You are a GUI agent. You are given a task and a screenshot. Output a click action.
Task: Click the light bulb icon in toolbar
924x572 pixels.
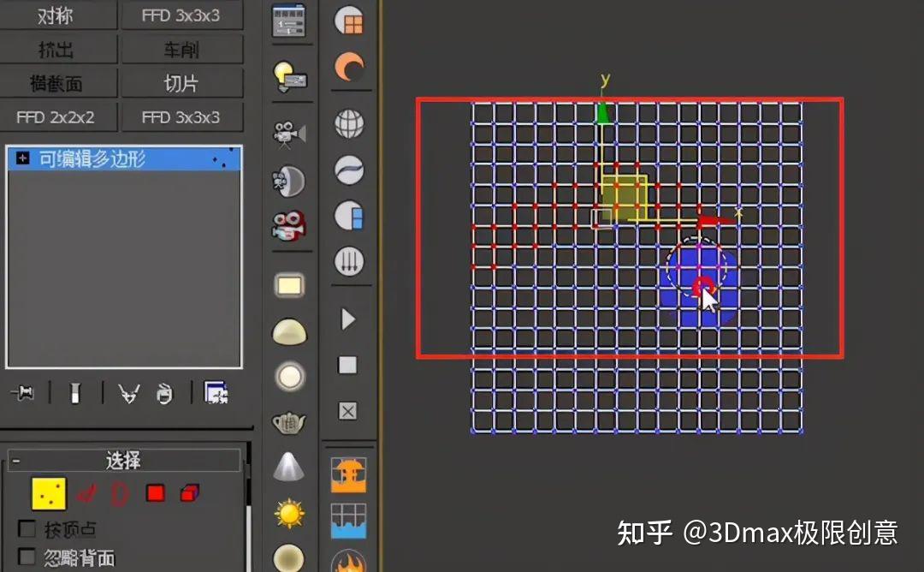point(291,77)
